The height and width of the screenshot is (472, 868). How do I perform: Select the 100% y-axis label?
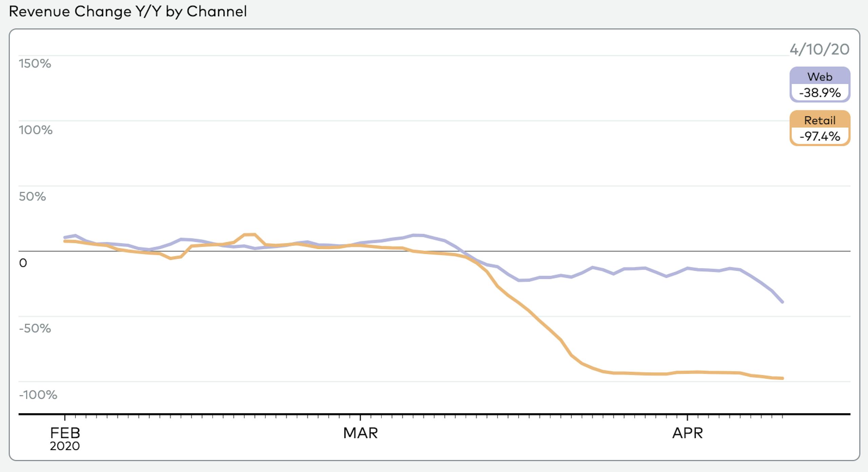tap(36, 130)
